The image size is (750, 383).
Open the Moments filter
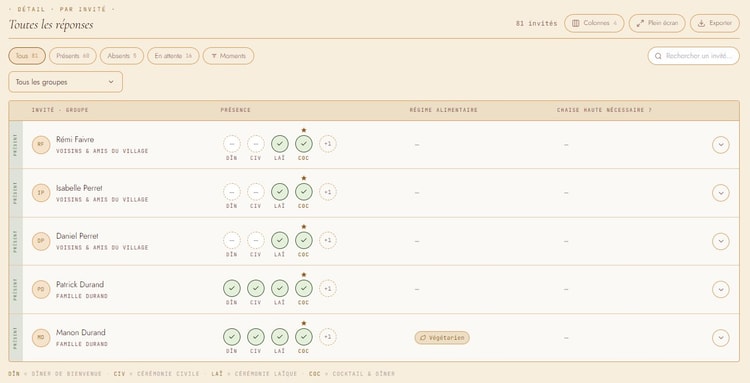coord(228,56)
